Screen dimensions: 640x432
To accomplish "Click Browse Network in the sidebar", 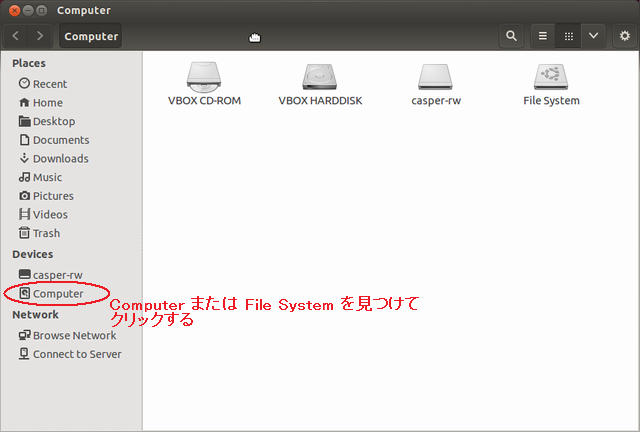I will (x=74, y=336).
